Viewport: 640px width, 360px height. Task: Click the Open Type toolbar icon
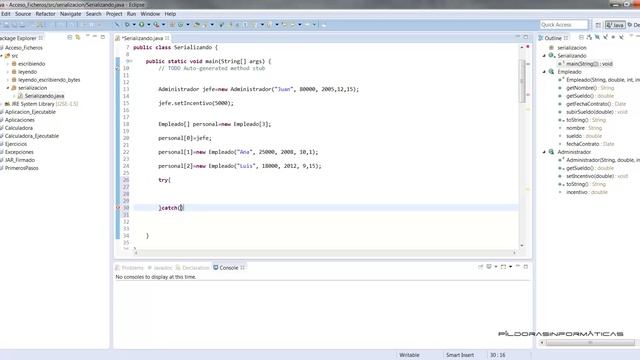tap(196, 24)
